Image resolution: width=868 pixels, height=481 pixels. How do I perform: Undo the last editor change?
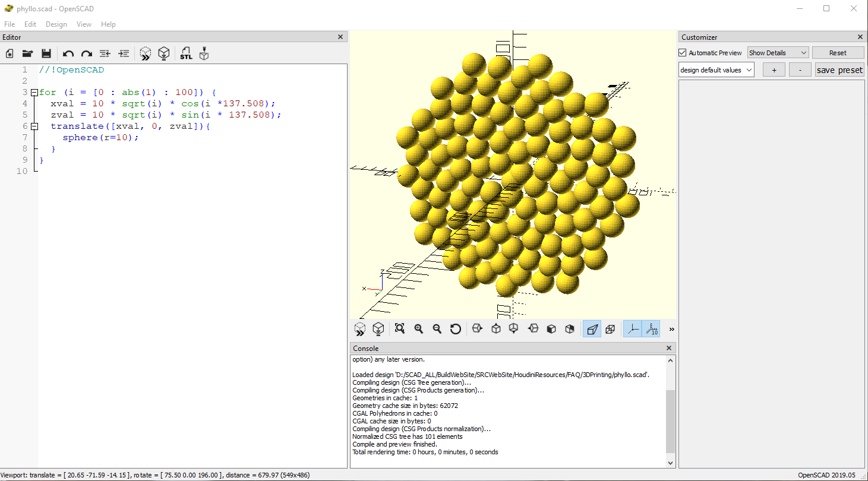point(68,53)
